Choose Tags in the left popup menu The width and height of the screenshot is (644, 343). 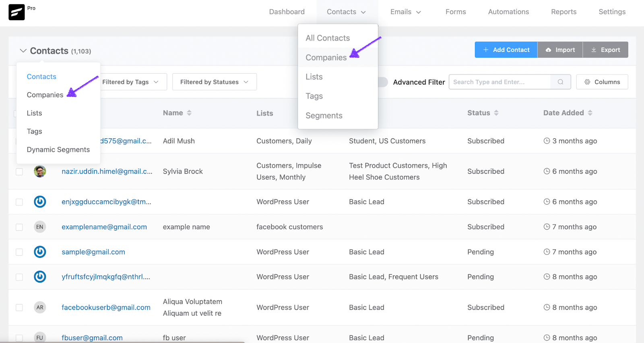tap(34, 131)
